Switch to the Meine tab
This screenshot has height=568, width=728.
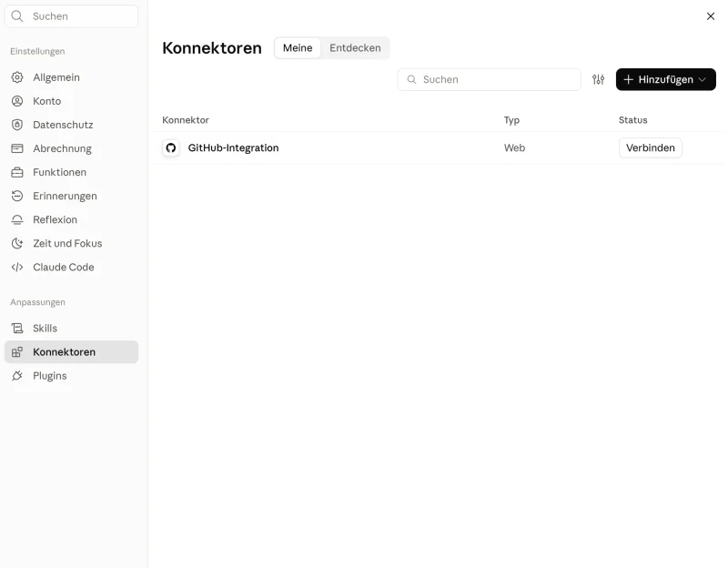(298, 48)
